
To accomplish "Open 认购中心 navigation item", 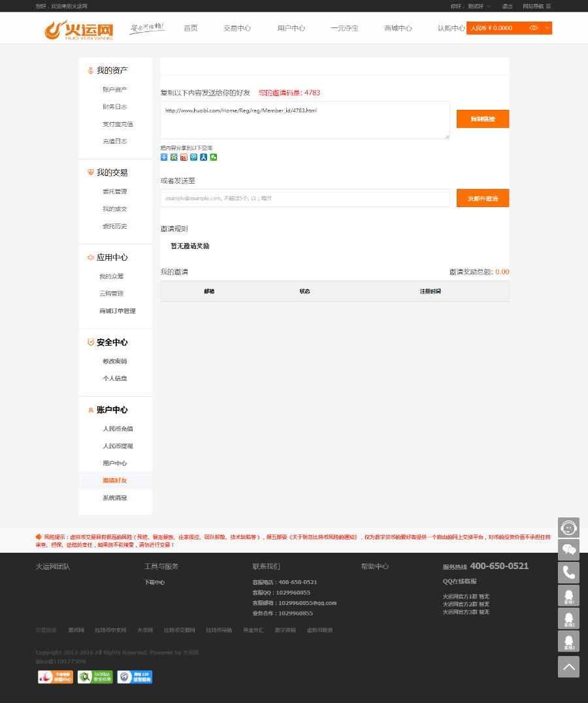I will pos(451,28).
